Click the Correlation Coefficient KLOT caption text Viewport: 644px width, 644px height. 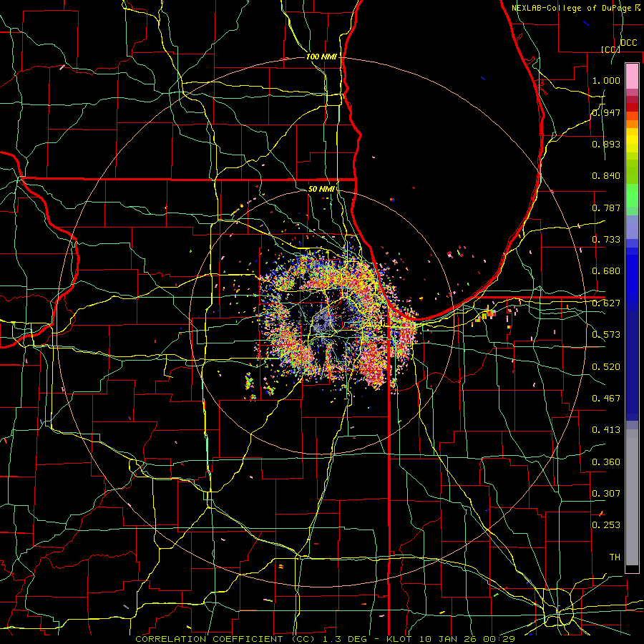[326, 639]
